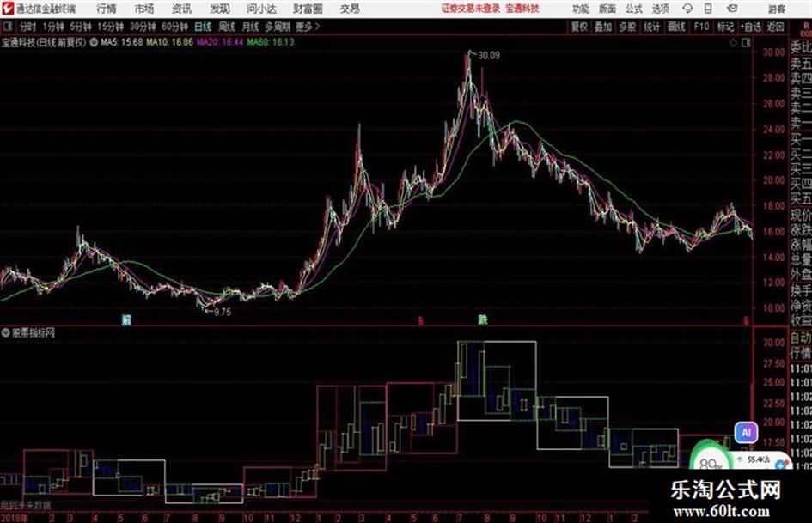The width and height of the screenshot is (812, 523).
Task: Click the MA5: 15.68 indicator label
Action: pos(122,42)
